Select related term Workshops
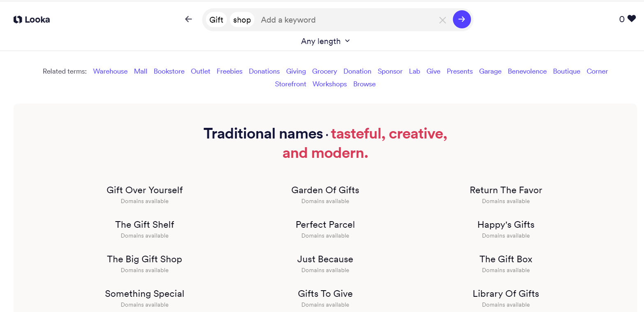This screenshot has height=312, width=644. coord(330,84)
